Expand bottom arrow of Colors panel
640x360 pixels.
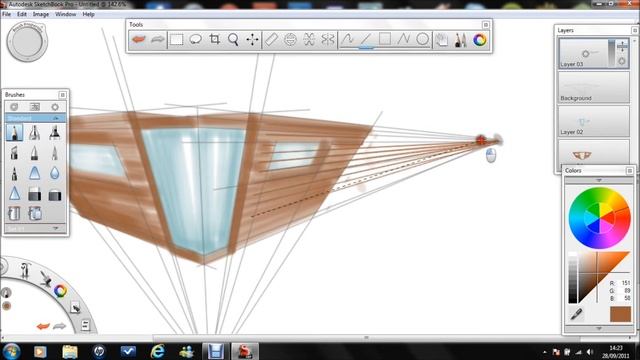click(599, 329)
